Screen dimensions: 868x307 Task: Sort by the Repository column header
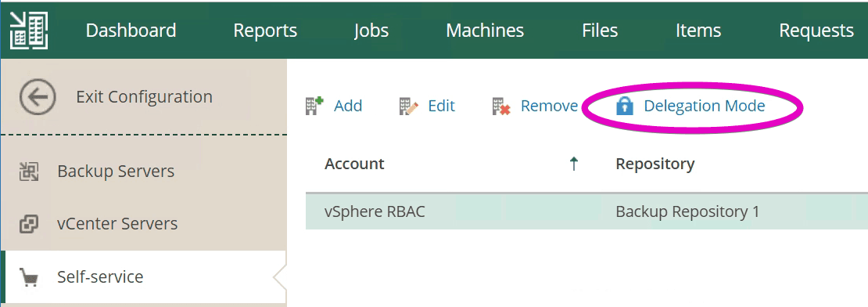click(x=655, y=164)
